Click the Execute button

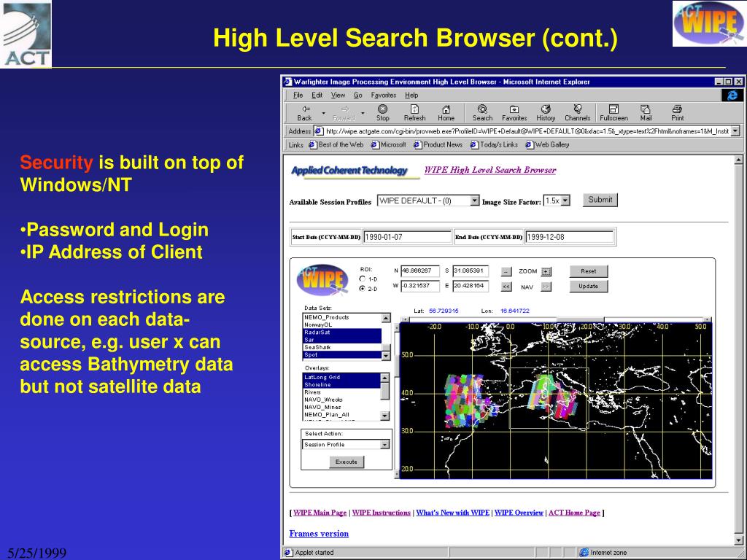(347, 462)
